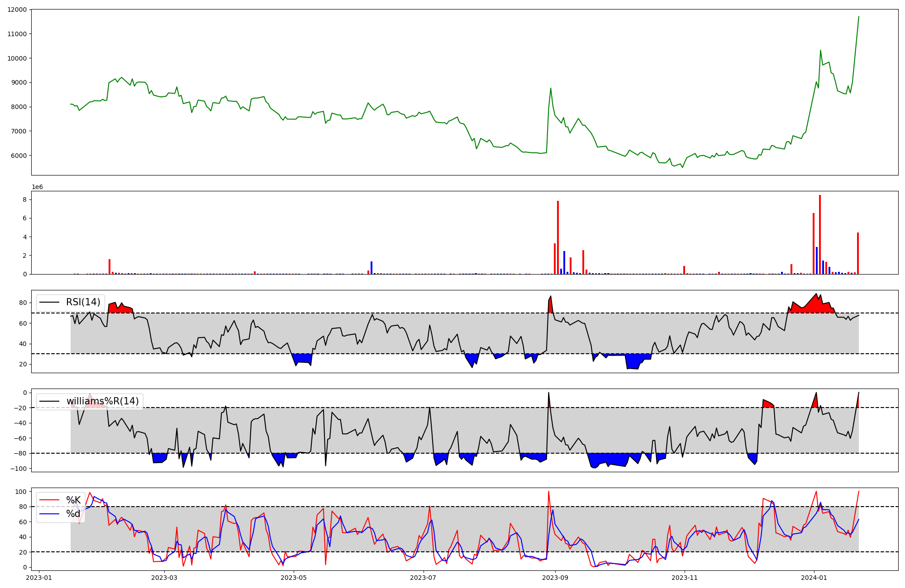Screen dimensions: 905x588
Task: Click the 12000 y-axis label on price chart
Action: click(x=17, y=9)
